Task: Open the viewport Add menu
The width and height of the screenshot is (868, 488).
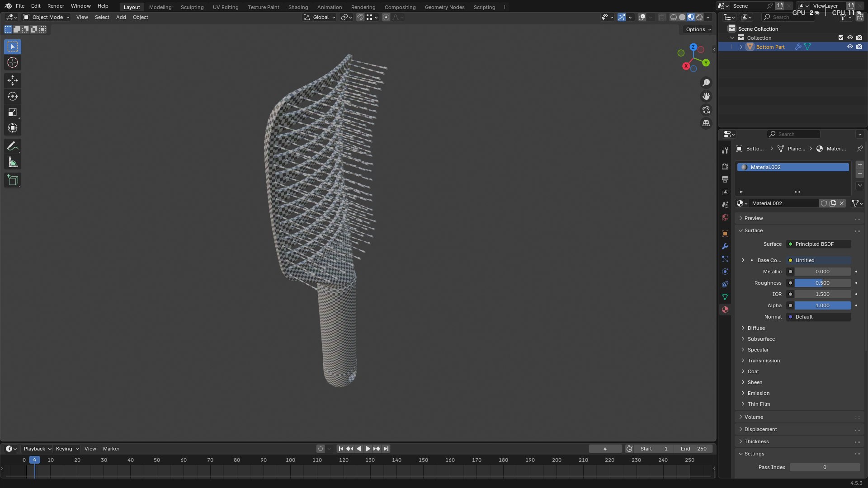Action: [x=121, y=17]
